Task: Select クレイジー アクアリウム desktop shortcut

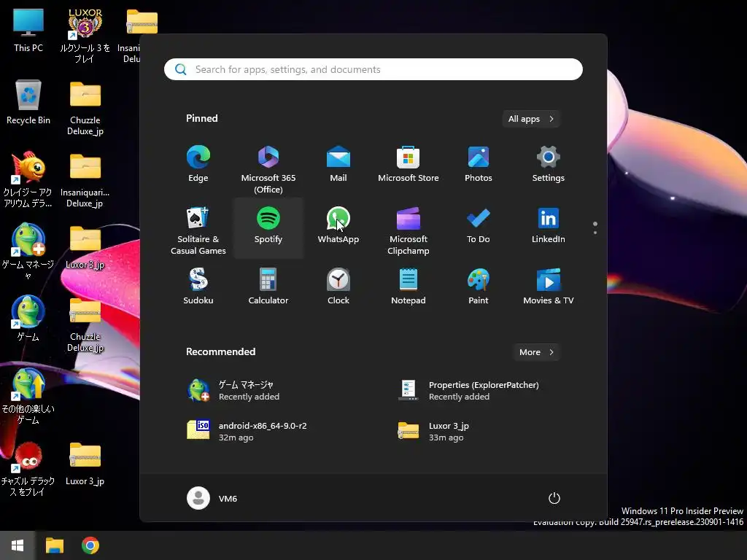Action: point(28,180)
